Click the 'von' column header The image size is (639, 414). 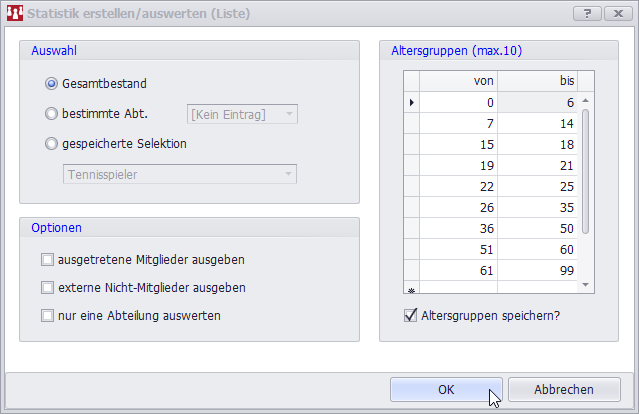458,81
